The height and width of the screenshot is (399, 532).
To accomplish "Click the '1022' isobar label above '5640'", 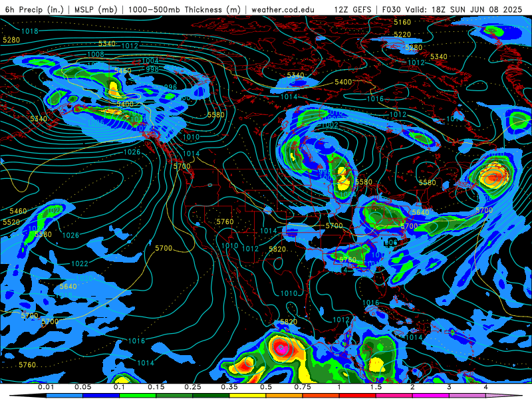I will click(80, 263).
